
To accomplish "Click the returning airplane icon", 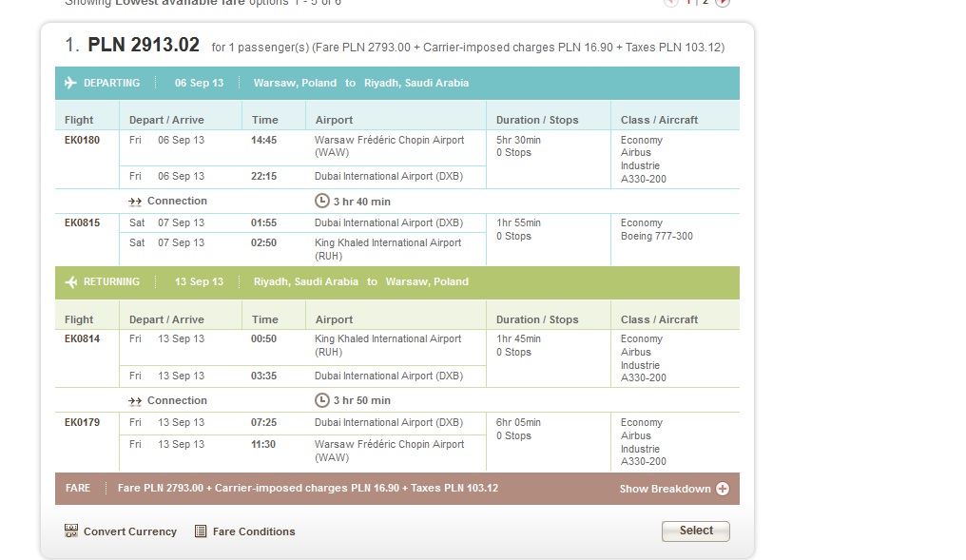I will pos(71,282).
